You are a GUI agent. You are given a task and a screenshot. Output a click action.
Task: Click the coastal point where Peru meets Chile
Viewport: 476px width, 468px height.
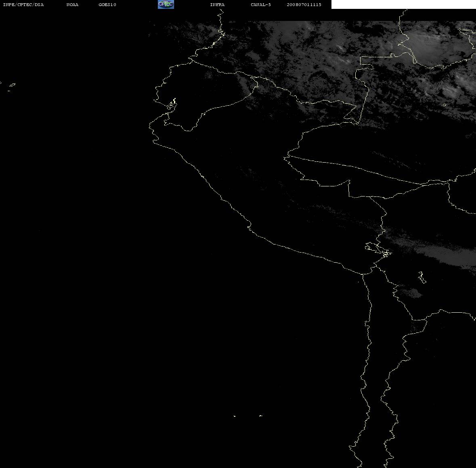click(x=363, y=274)
